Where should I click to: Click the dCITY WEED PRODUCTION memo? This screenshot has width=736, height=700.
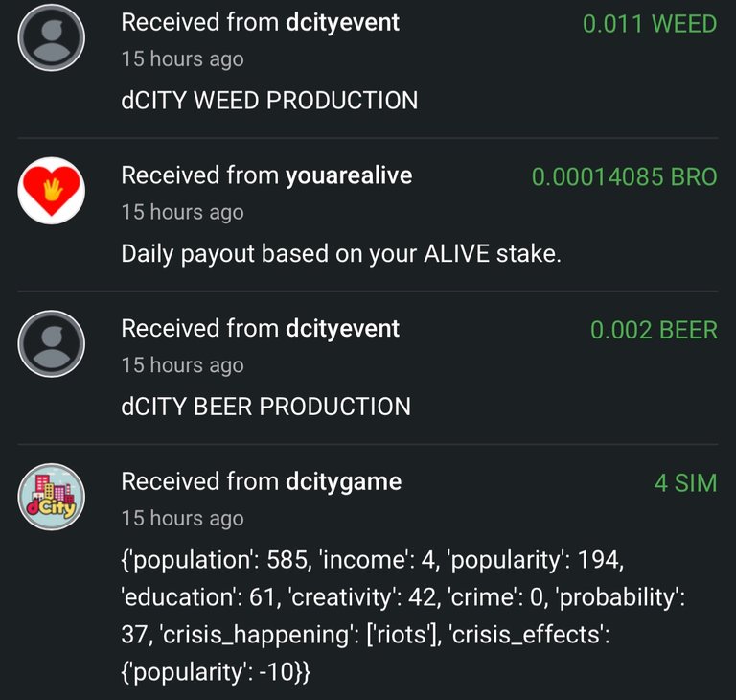[x=269, y=101]
